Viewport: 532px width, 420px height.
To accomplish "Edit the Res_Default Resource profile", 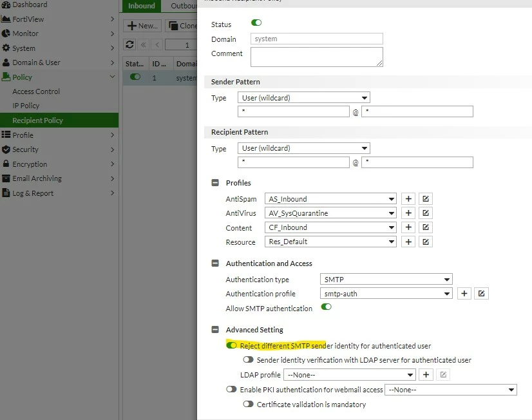I will point(426,242).
